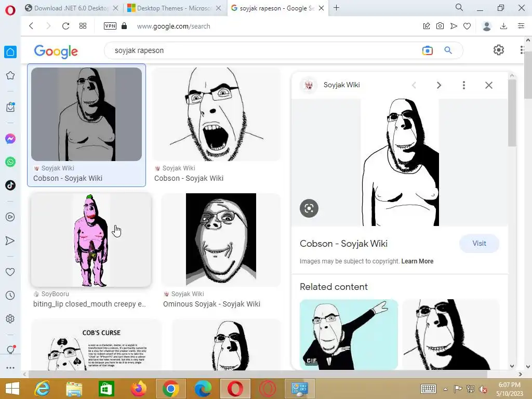
Task: Open Learn More copyright link
Action: point(417,261)
